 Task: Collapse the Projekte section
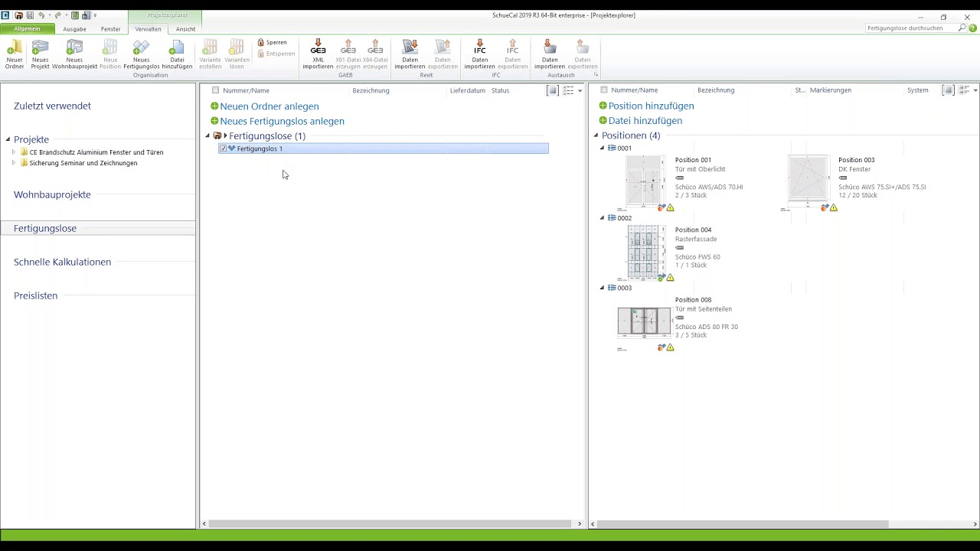coord(8,139)
